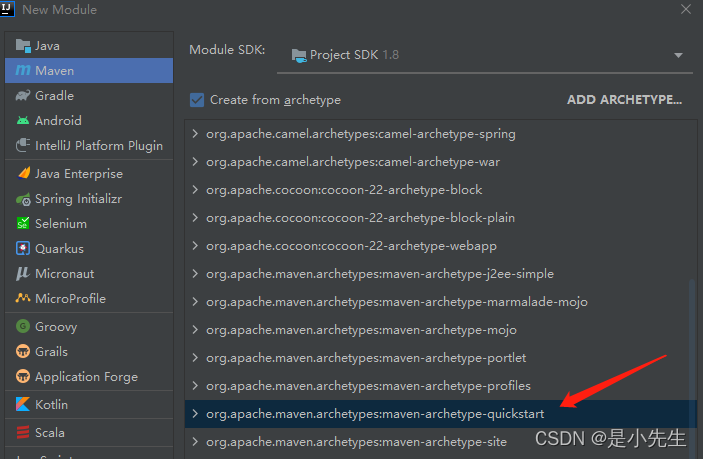Click the Kotlin icon
703x459 pixels.
(x=23, y=404)
